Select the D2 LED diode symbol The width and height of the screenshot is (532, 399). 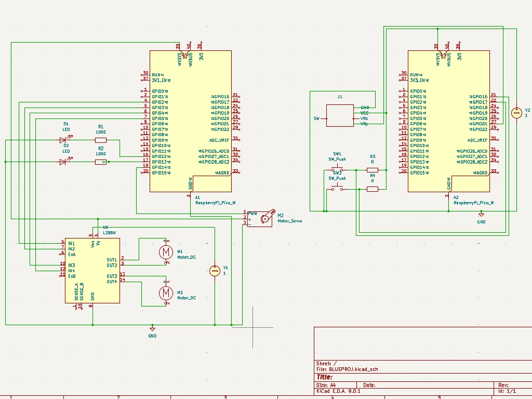pos(64,162)
